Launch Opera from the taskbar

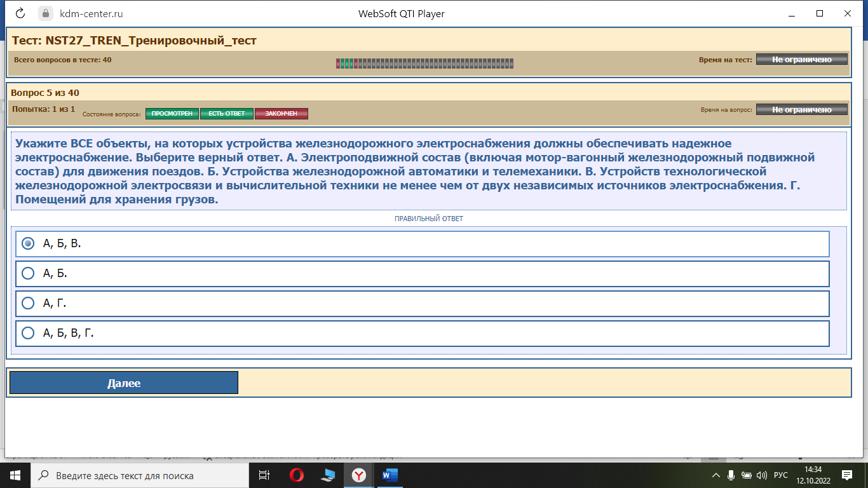tap(297, 475)
